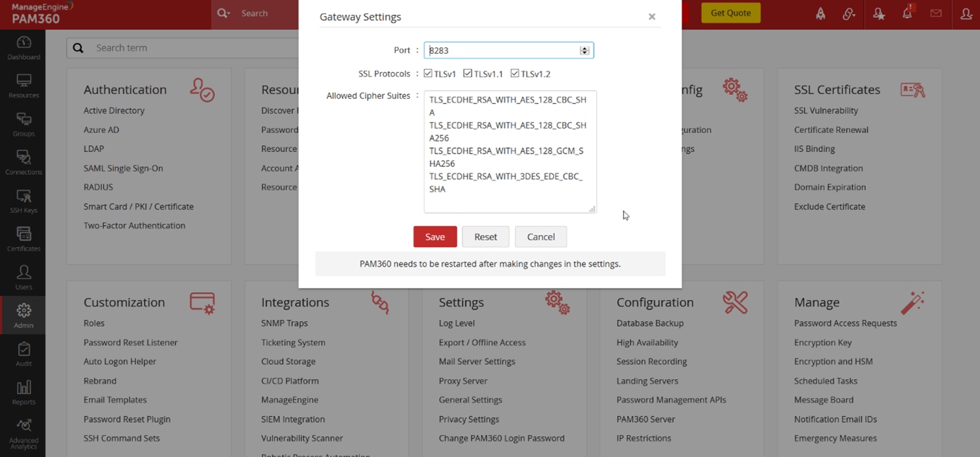The height and width of the screenshot is (457, 980).
Task: Open Users section in sidebar
Action: click(23, 277)
